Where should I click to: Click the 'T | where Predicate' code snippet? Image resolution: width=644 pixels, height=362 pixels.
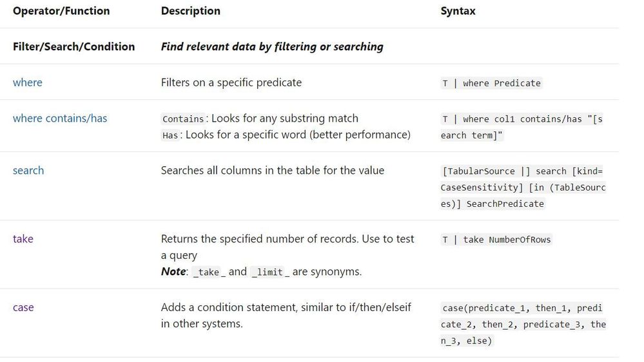tap(491, 83)
